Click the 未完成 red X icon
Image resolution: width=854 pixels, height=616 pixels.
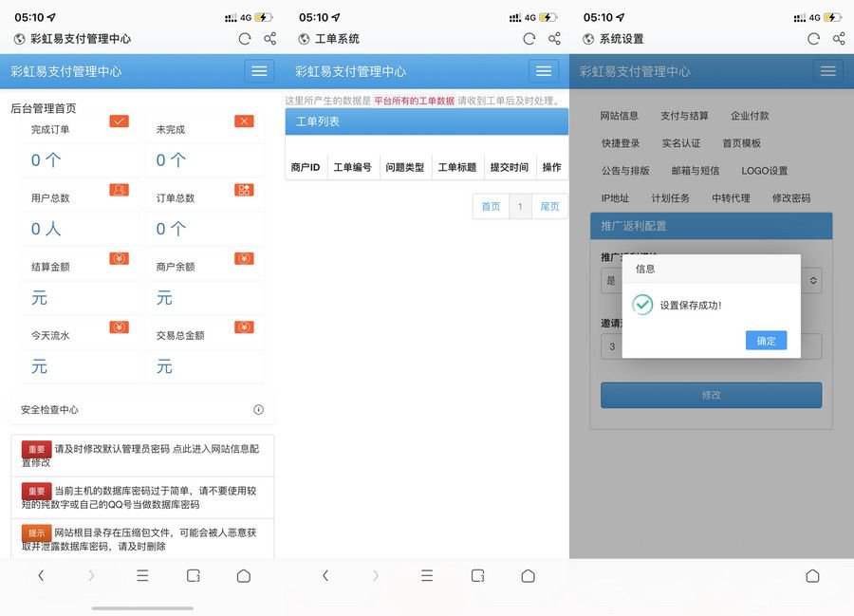[243, 121]
